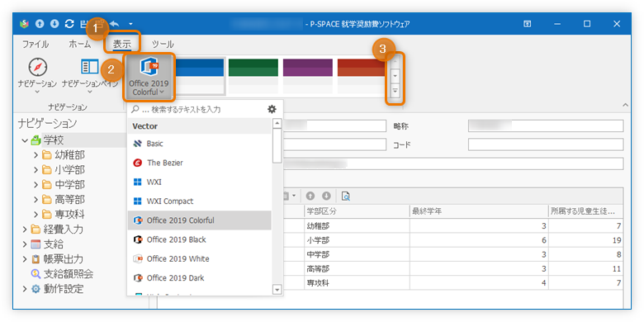Click grid toolbar move-down arrow icon
Screen dimensions: 644x322
(326, 197)
